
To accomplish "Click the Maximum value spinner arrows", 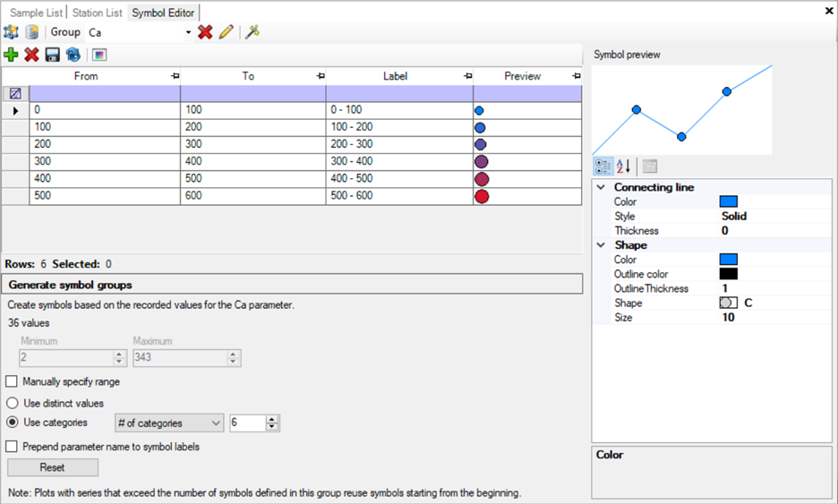I will (x=233, y=357).
